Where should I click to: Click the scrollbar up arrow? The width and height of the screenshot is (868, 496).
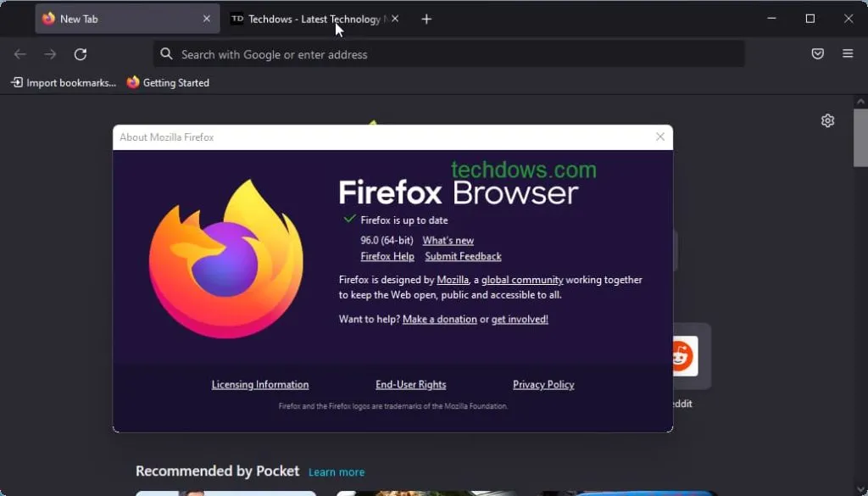point(861,102)
